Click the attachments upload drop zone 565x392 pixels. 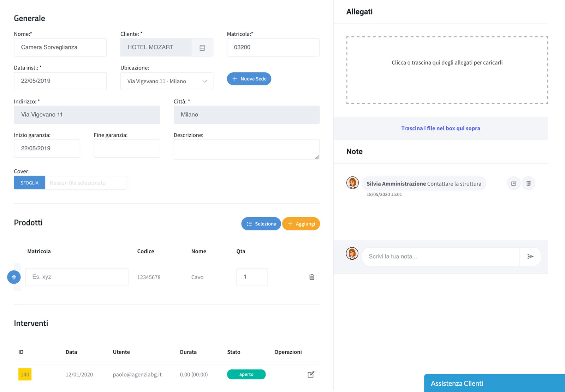tap(447, 70)
